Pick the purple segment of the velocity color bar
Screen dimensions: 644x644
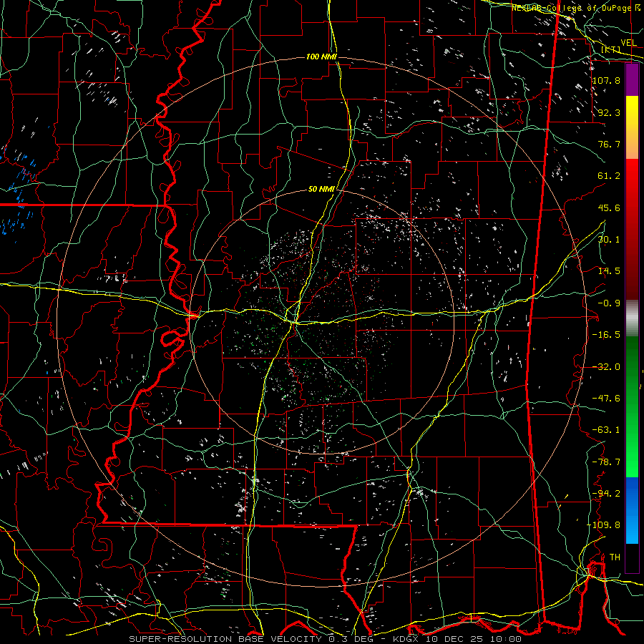tap(632, 79)
